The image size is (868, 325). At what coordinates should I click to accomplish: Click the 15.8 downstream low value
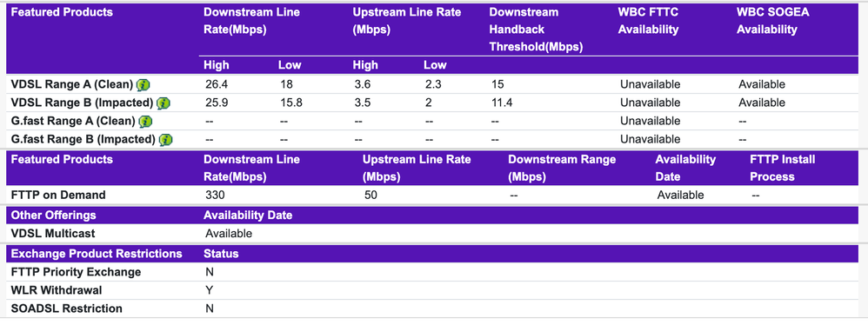pos(290,103)
